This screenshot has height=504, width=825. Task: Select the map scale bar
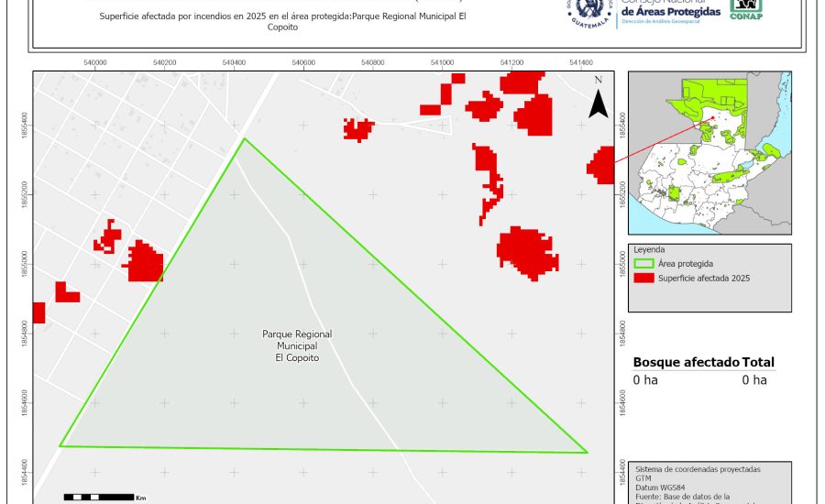point(99,497)
